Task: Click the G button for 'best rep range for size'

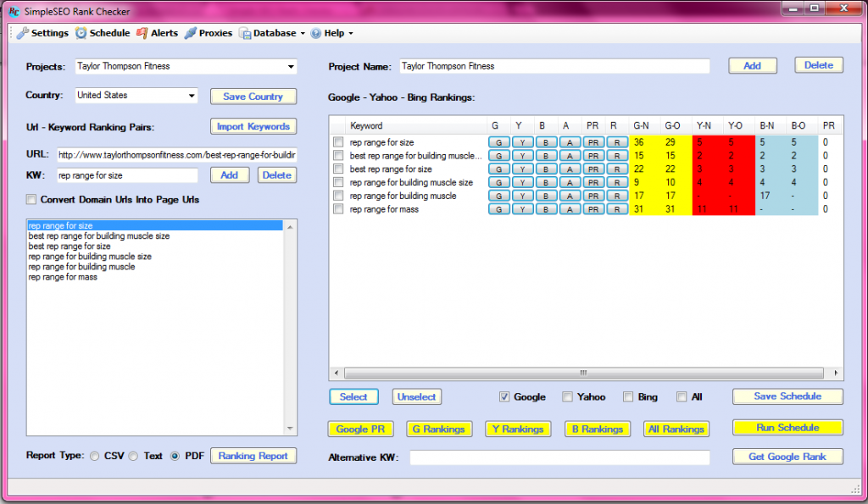Action: point(498,169)
